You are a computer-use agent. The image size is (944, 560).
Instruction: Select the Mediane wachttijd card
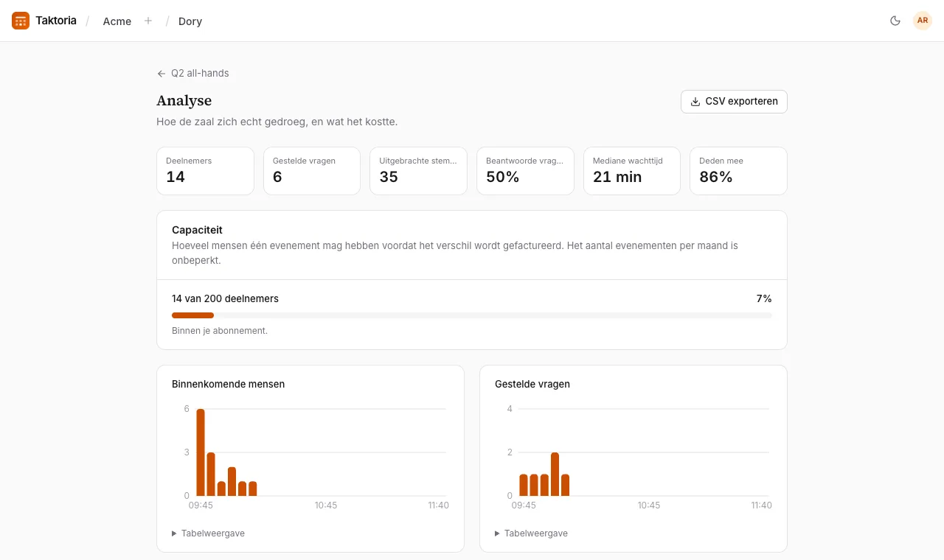632,171
